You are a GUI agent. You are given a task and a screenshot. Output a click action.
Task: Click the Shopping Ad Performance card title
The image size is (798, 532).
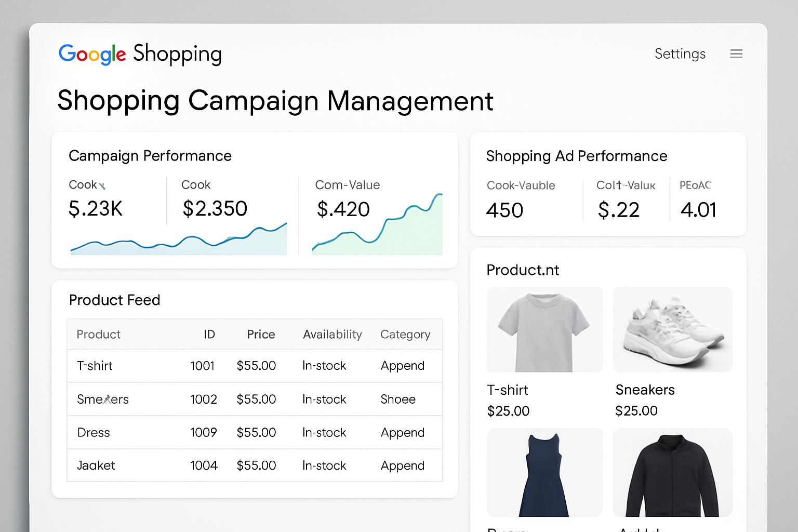tap(577, 156)
